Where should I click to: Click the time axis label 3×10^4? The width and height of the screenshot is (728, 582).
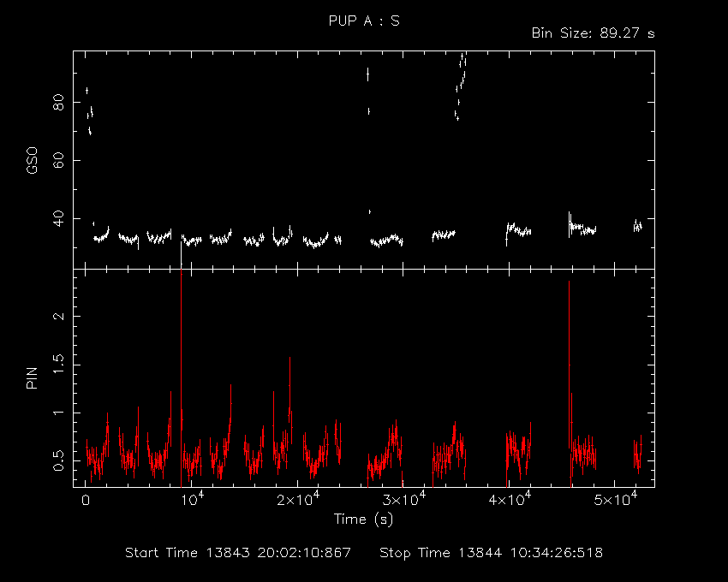click(x=403, y=498)
